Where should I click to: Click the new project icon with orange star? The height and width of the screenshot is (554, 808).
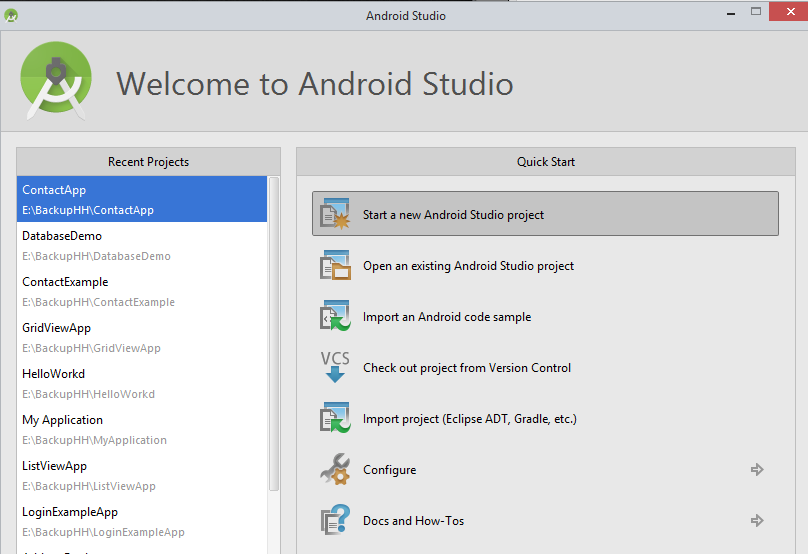coord(335,213)
